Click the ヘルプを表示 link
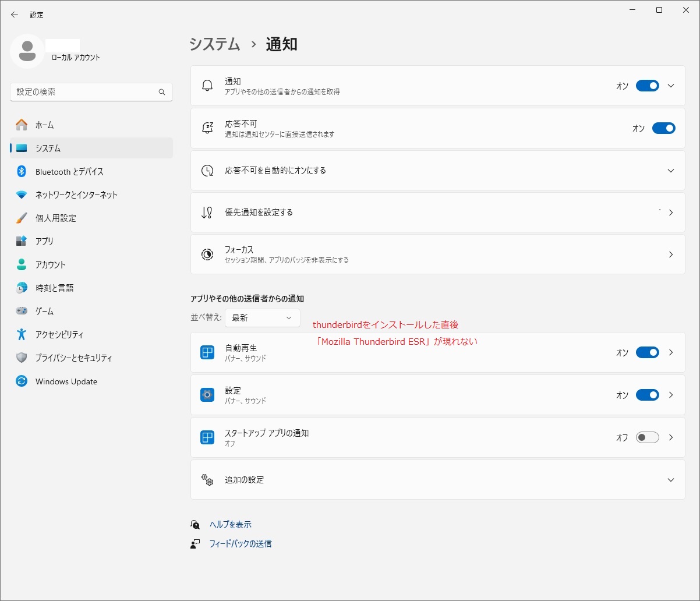700x601 pixels. pos(230,525)
